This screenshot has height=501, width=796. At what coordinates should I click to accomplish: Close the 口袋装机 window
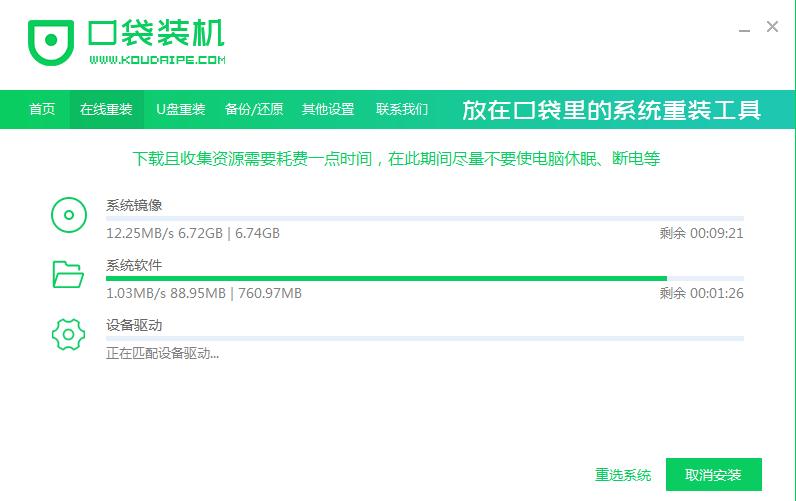772,27
